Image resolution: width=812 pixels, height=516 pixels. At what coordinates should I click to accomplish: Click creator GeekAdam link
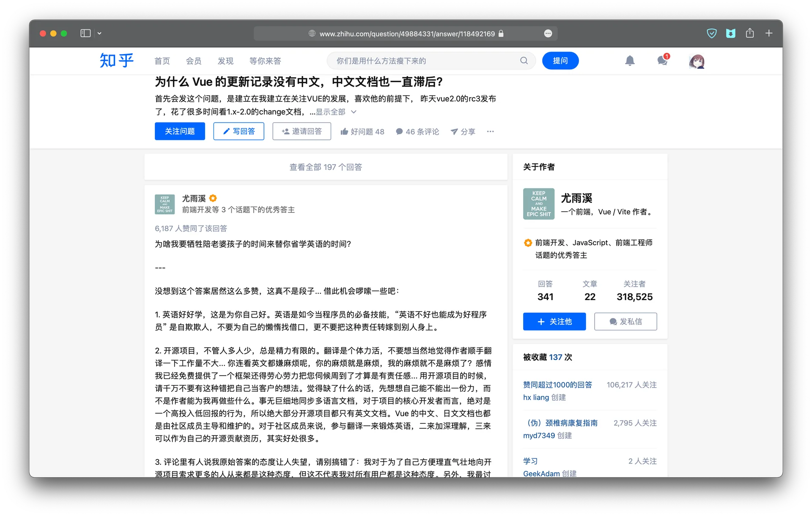coord(541,473)
